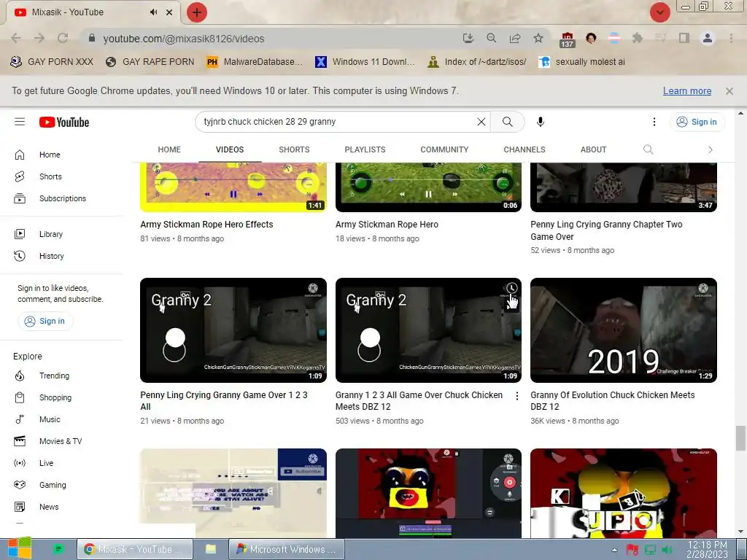747x560 pixels.
Task: Switch to the HOME channel tab
Action: (x=169, y=149)
